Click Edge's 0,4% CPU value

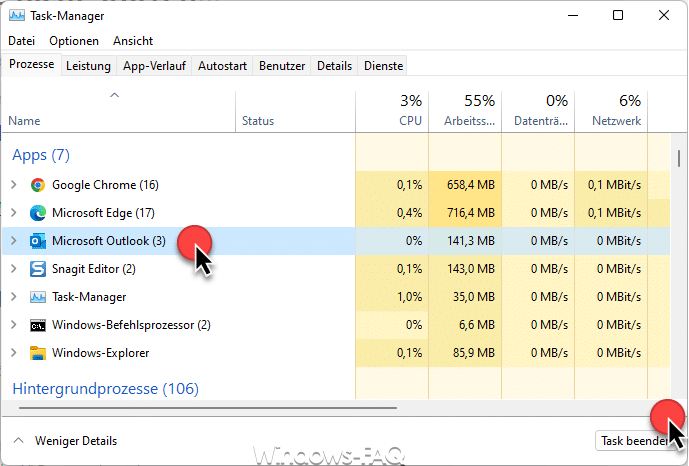[x=410, y=213]
